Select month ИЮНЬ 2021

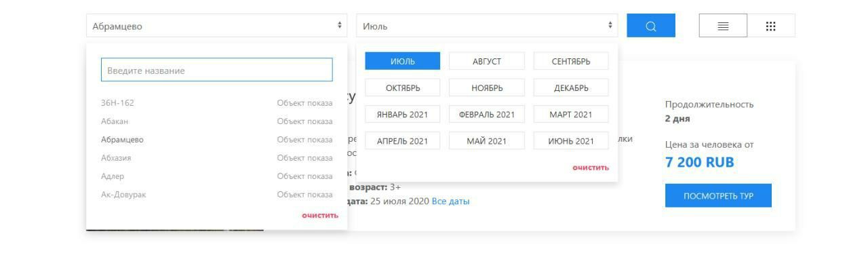[x=571, y=141]
